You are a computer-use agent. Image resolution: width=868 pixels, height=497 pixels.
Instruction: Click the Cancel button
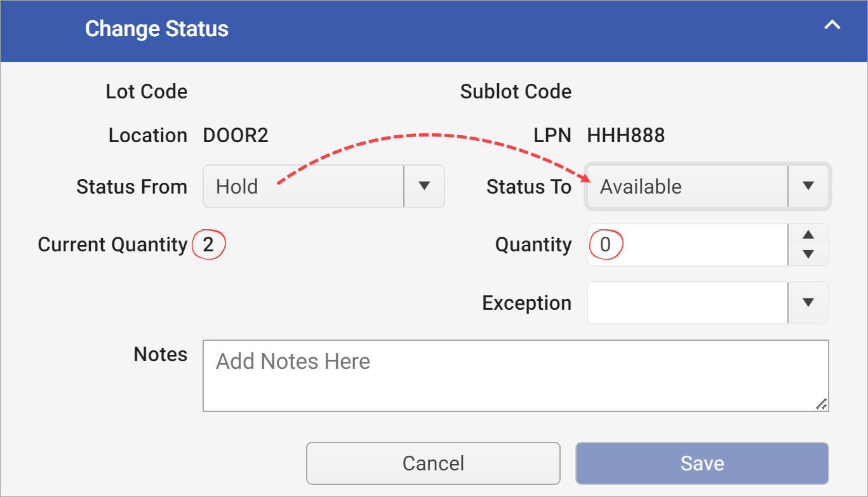[x=433, y=463]
